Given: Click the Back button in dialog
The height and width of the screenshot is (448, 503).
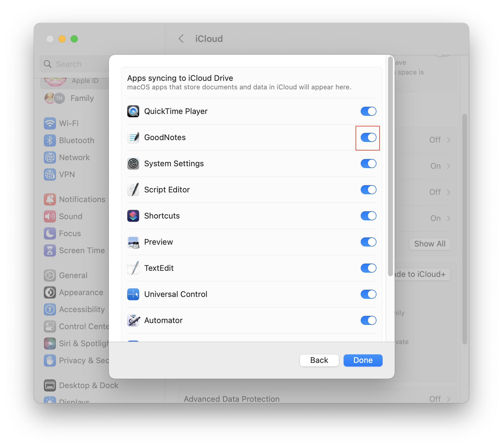Looking at the screenshot, I should [319, 360].
